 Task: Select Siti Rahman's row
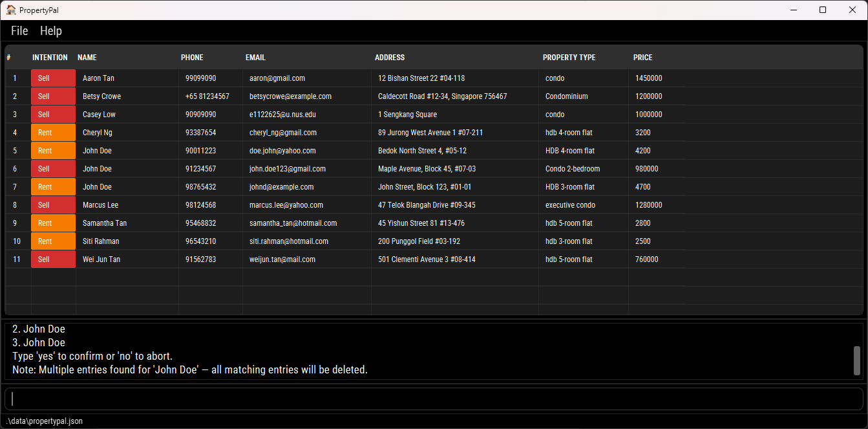[x=101, y=241]
